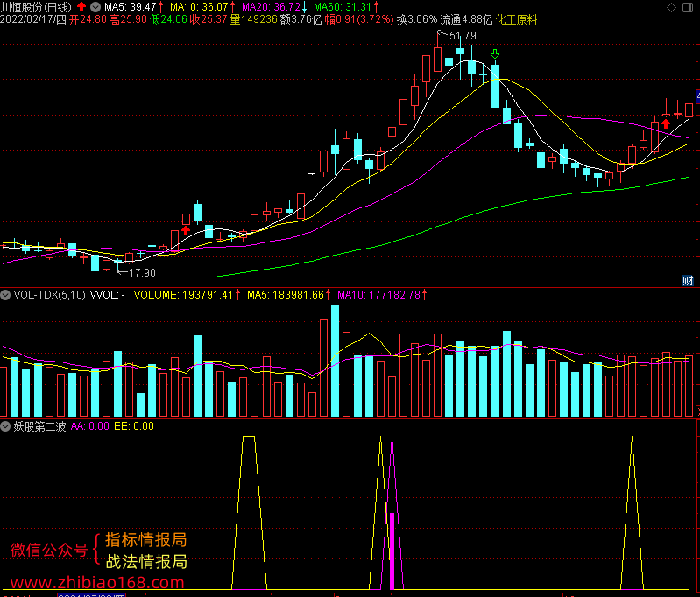Click the close price 收25.37
This screenshot has width=700, height=597.
[x=209, y=19]
